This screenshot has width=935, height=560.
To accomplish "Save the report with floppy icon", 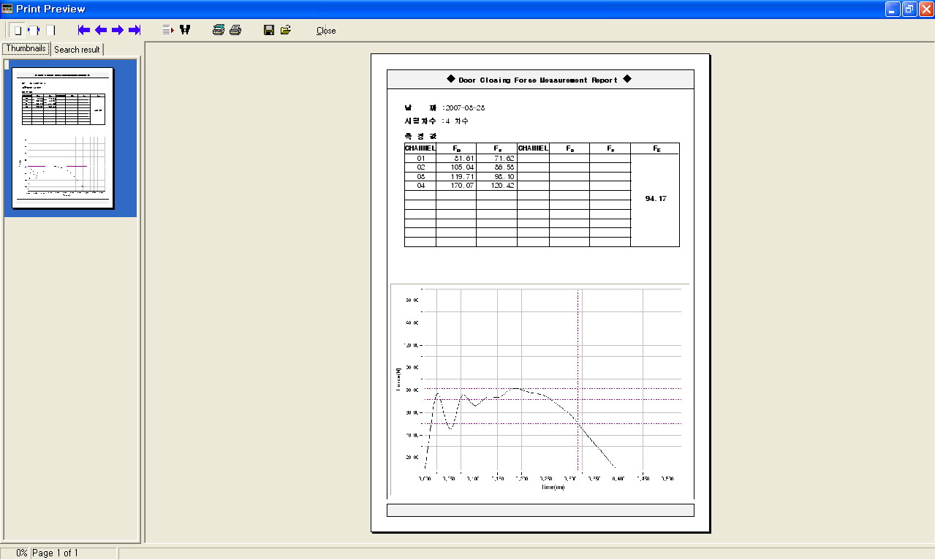I will pos(269,30).
